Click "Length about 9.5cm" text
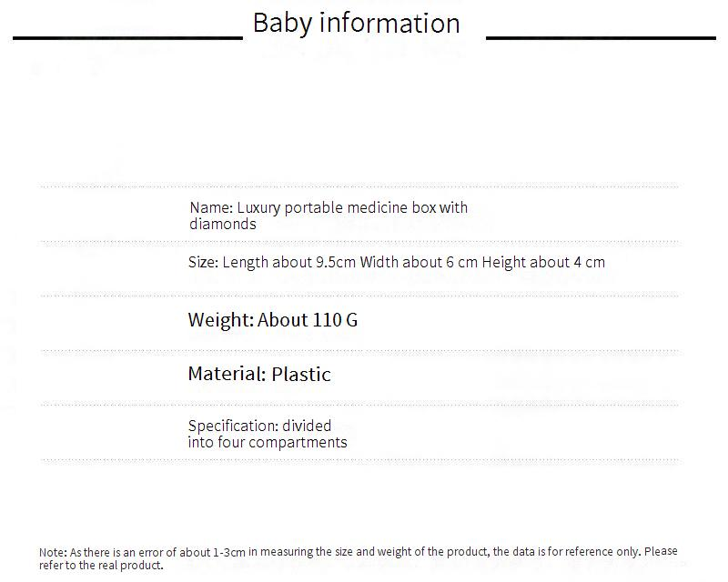The width and height of the screenshot is (728, 582). tap(288, 263)
